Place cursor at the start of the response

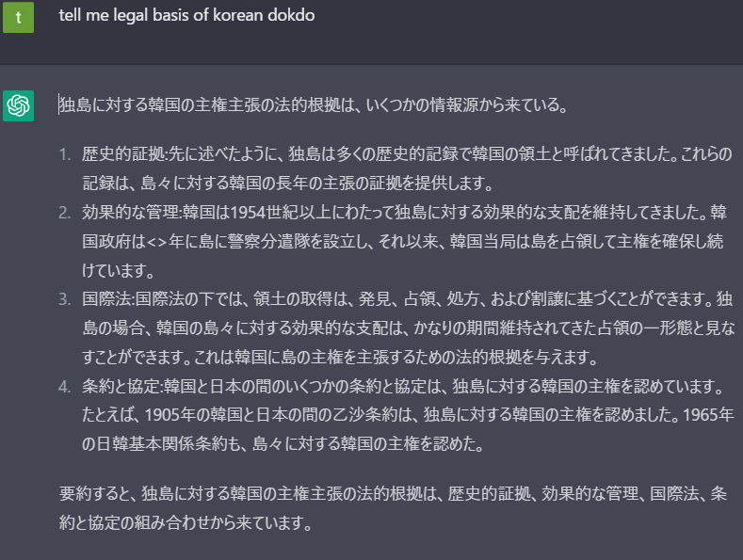coord(59,104)
